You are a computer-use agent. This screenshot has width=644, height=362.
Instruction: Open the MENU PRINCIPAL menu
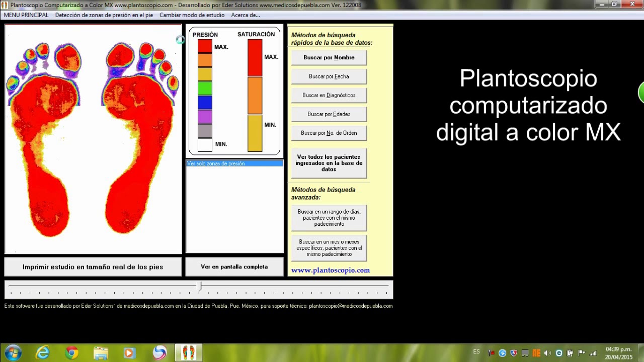26,15
